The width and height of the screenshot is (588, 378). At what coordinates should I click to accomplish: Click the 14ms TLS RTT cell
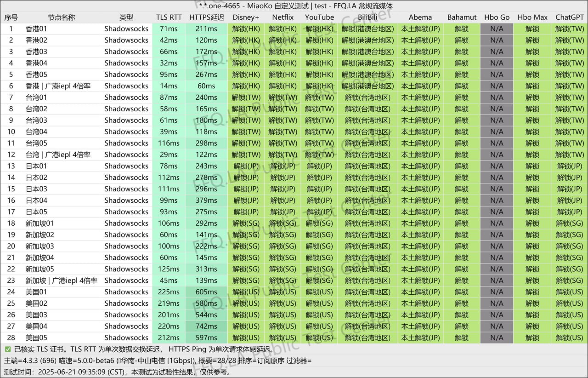point(169,86)
